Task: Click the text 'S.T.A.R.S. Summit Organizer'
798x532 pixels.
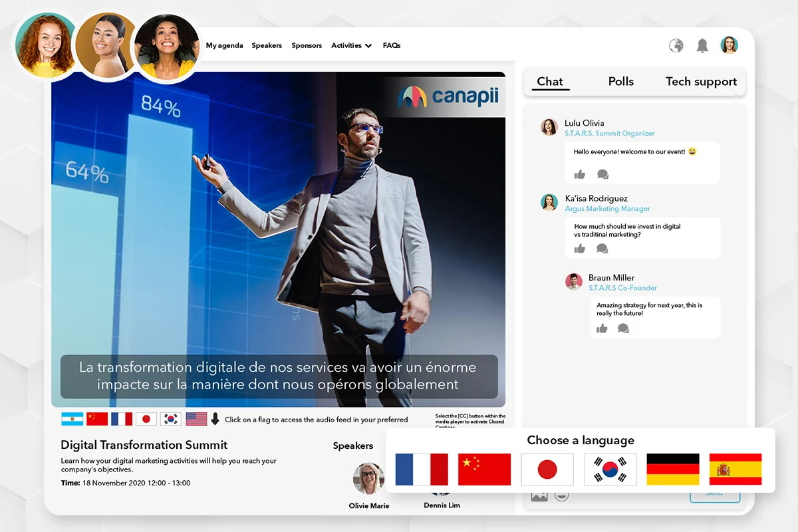Action: (610, 133)
